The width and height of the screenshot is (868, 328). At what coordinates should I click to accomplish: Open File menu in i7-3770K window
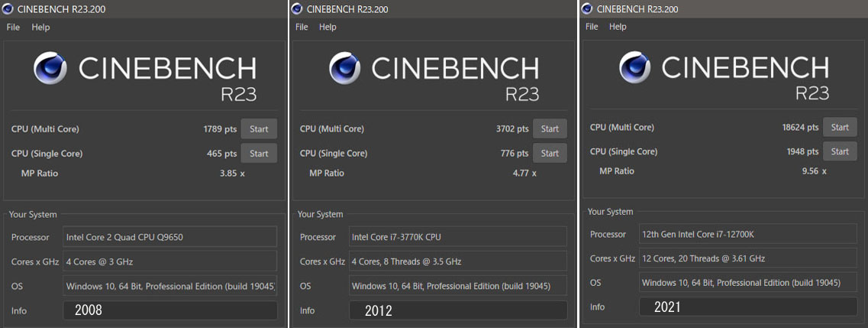[302, 27]
